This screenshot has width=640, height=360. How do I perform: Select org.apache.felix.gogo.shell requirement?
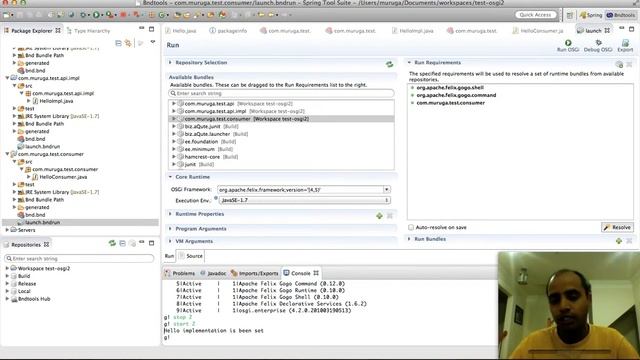pos(450,87)
